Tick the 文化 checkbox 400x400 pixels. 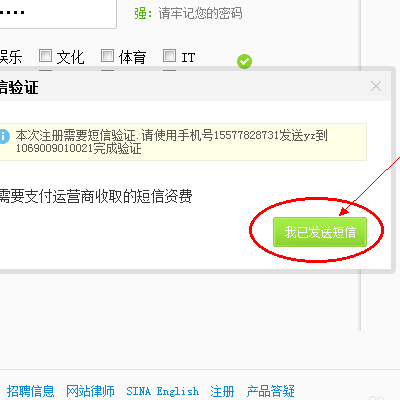(45, 56)
